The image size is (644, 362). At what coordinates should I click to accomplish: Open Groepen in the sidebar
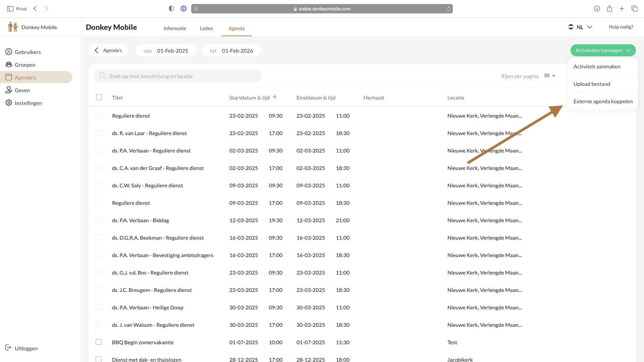pos(20,65)
